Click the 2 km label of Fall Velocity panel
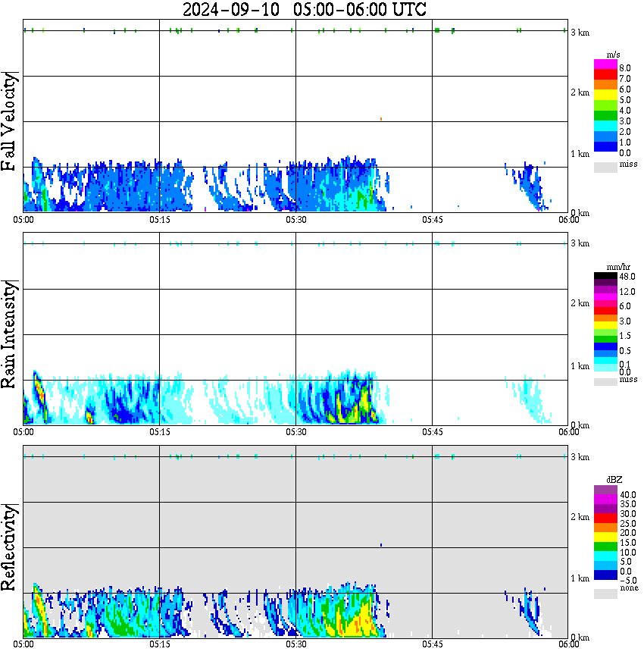644x658 pixels. (580, 92)
